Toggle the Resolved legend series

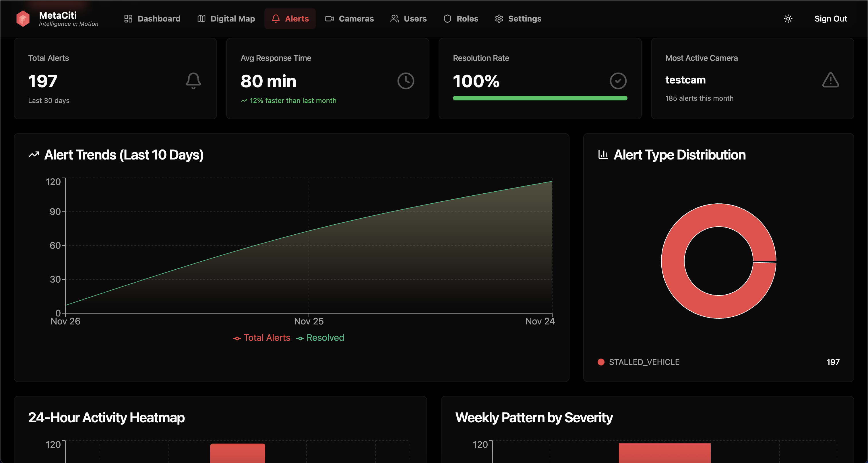click(320, 338)
